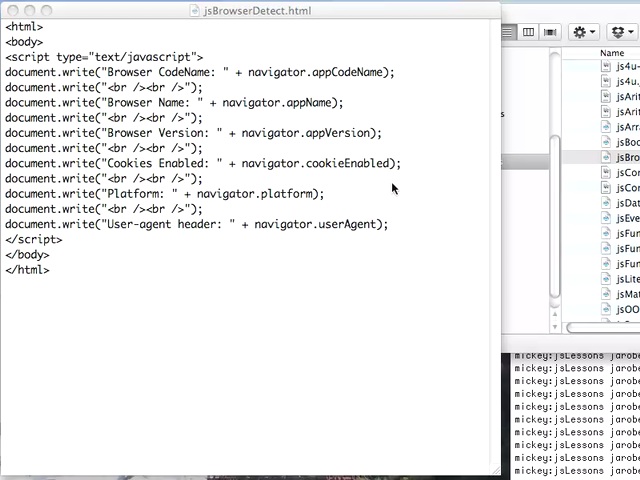
Task: Click the navigator.userAgent code line
Action: point(197,224)
